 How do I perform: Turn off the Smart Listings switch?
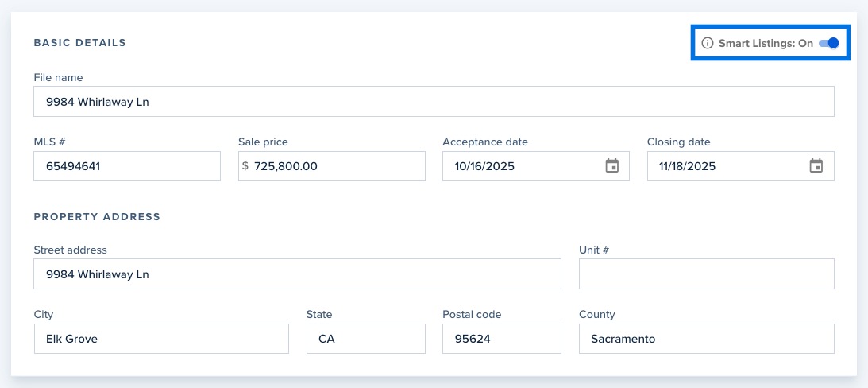pyautogui.click(x=828, y=44)
